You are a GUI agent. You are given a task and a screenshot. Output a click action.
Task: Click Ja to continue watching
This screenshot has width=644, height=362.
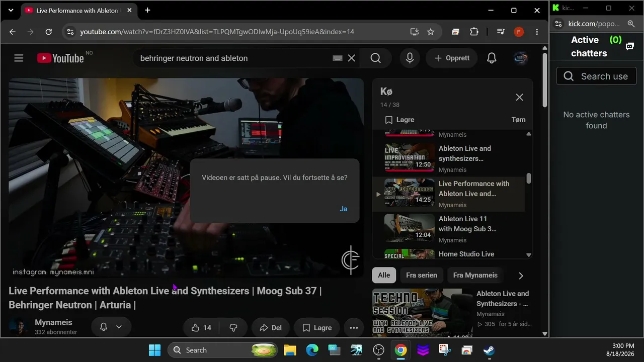coord(343,209)
